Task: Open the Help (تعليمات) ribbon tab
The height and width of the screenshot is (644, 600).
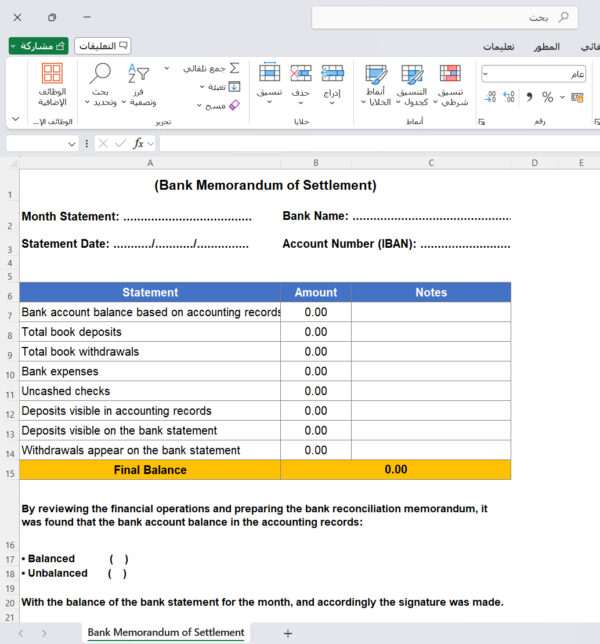Action: 498,47
